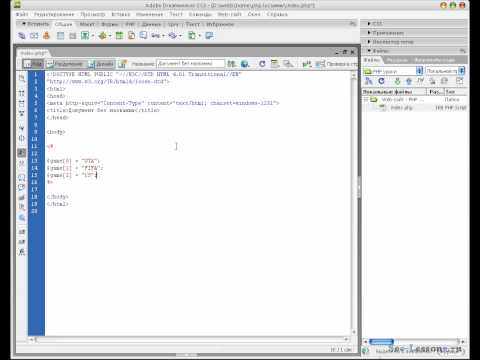Expand All icon in coding toolbar
Viewport: 480px width, 360px height.
pos(22,114)
